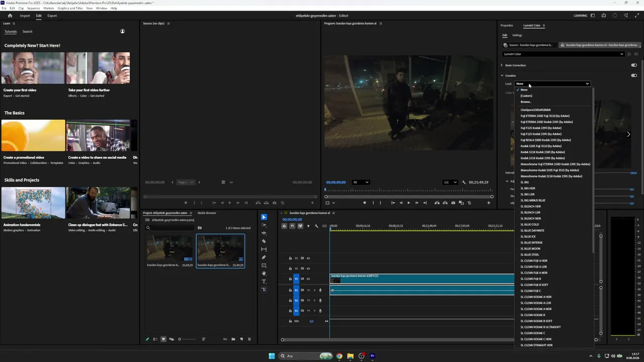Collapse the Creative section
The image size is (644, 362).
coord(502,75)
